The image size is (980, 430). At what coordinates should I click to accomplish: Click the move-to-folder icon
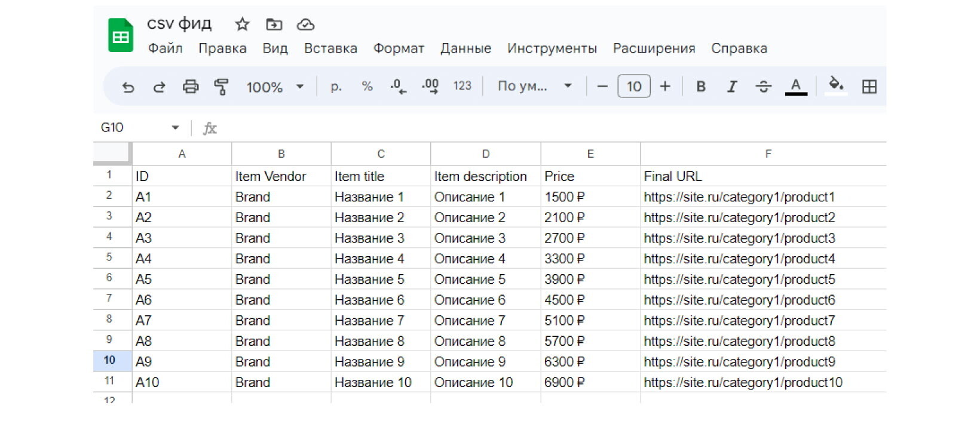tap(274, 24)
